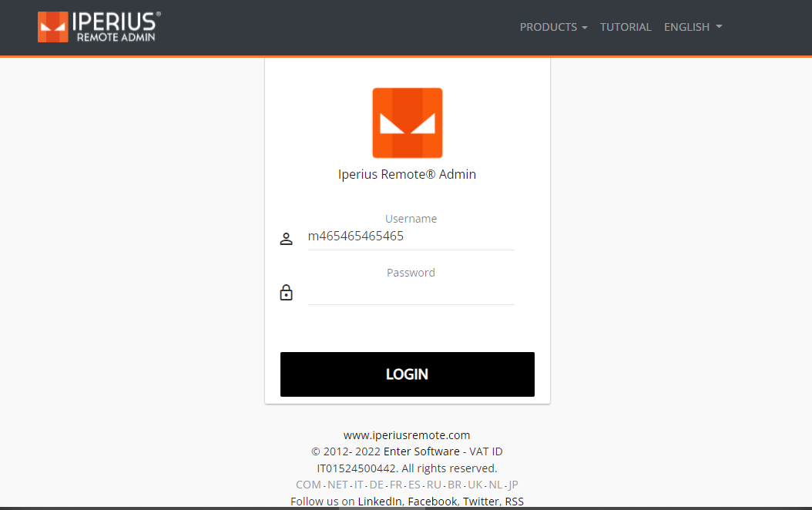Open the PRODUCTS dropdown menu
Screen dimensions: 812x510
[x=554, y=27]
